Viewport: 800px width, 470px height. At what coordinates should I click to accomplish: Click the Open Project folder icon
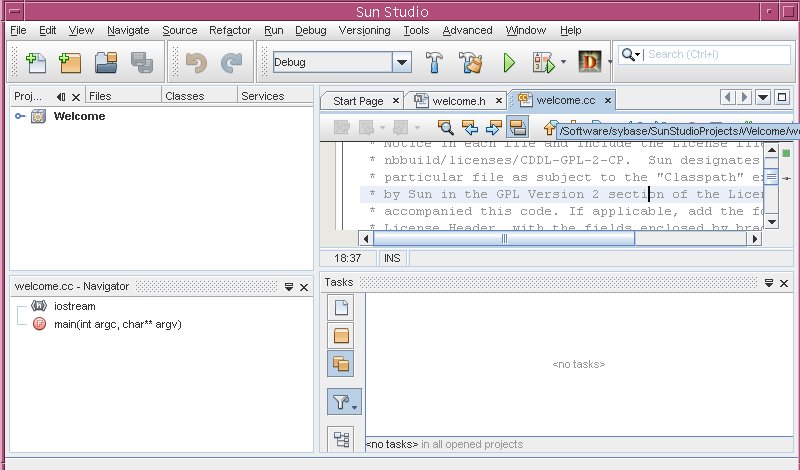106,63
